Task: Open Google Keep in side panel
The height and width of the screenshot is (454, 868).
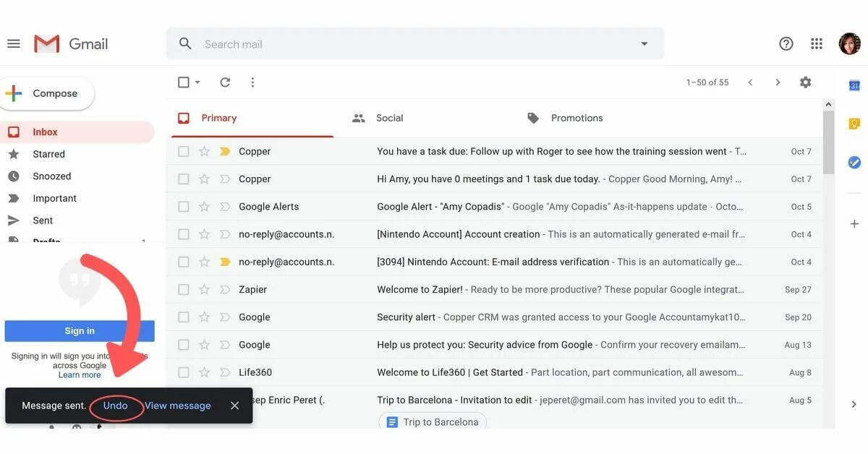Action: [x=854, y=124]
